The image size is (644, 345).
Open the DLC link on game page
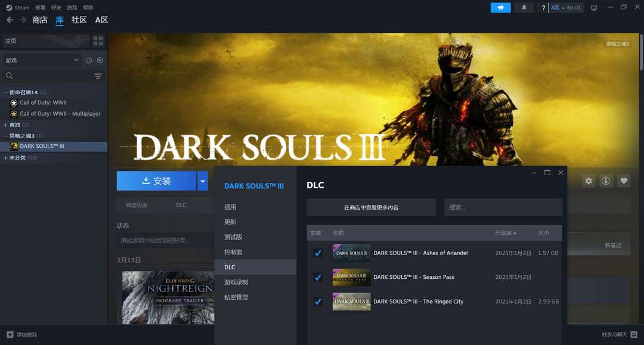click(x=181, y=205)
